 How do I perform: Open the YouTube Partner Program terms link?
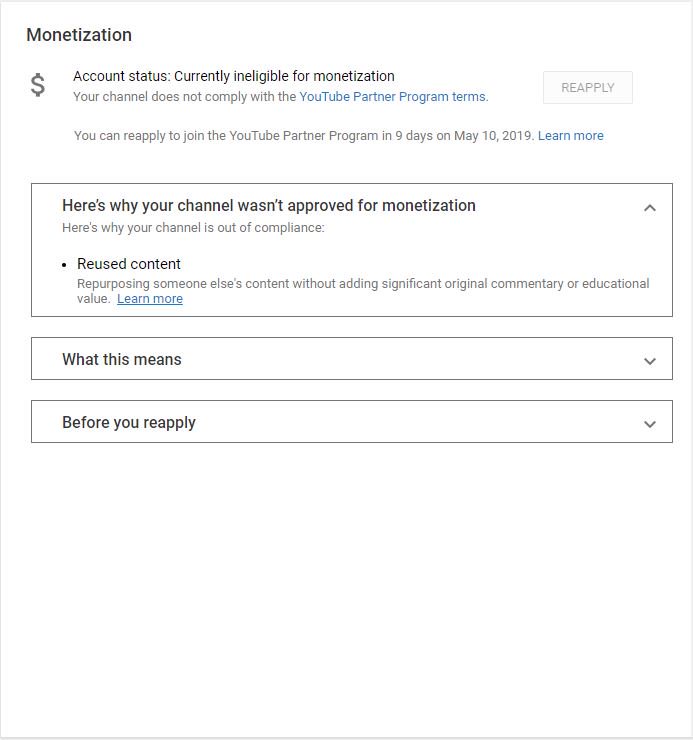[x=394, y=97]
